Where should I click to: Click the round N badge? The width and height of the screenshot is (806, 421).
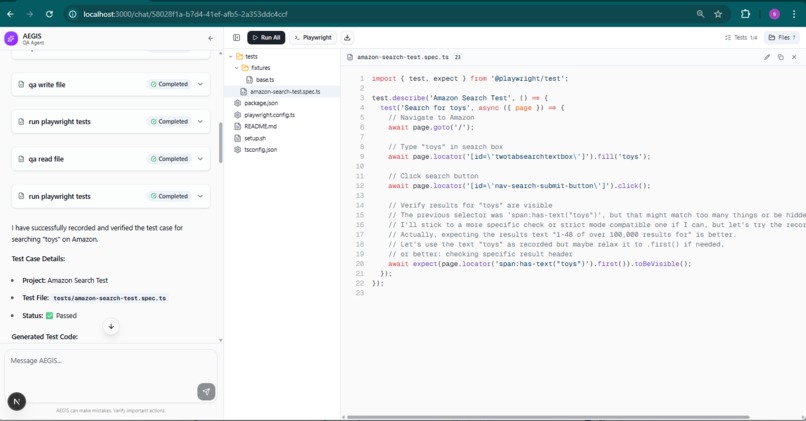(16, 401)
